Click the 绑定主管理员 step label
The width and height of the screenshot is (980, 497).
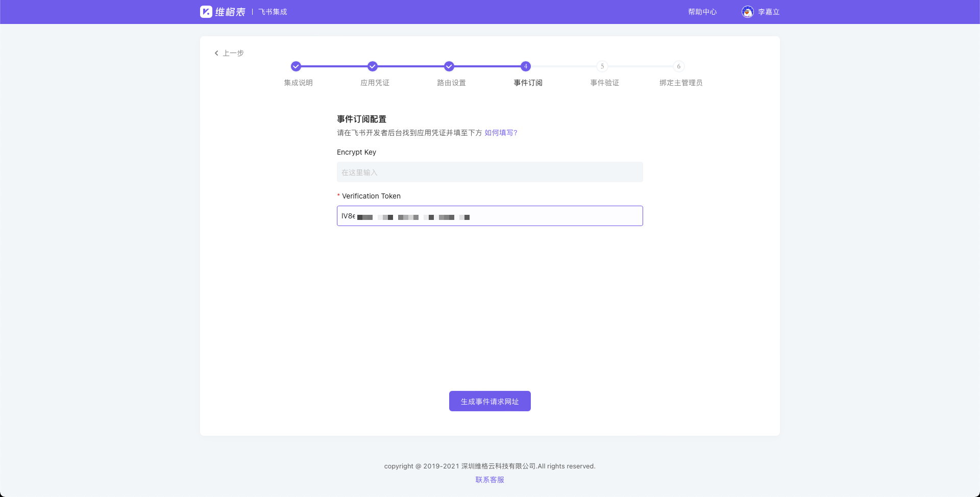click(x=681, y=83)
